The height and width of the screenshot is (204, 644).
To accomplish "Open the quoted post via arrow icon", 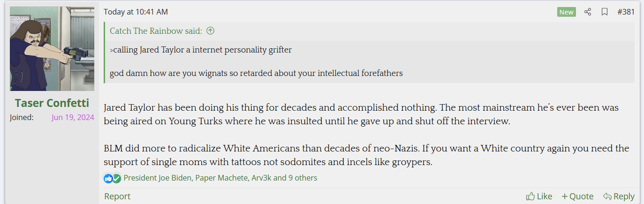I will click(x=210, y=31).
